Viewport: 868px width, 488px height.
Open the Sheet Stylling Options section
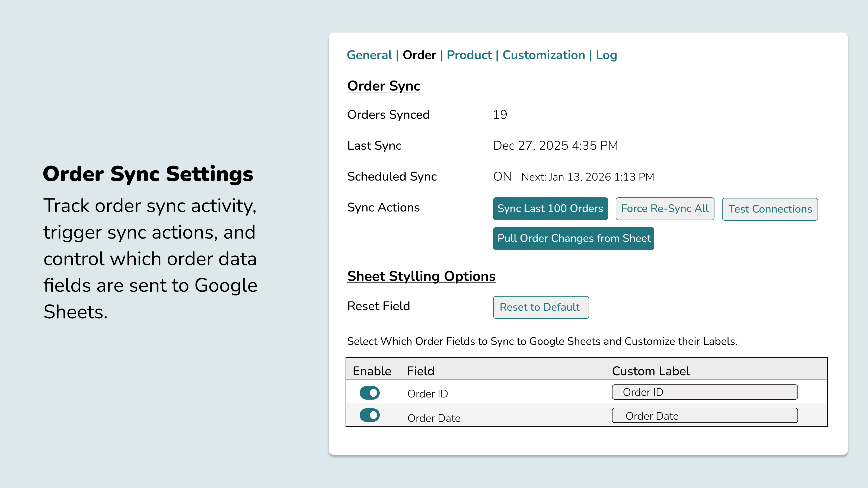point(421,276)
